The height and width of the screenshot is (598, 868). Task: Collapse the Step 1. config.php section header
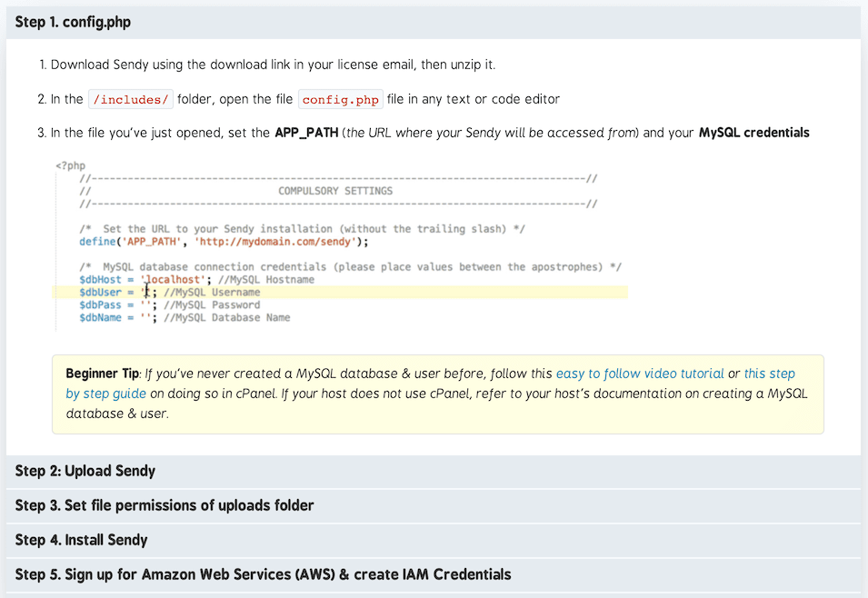pos(434,22)
